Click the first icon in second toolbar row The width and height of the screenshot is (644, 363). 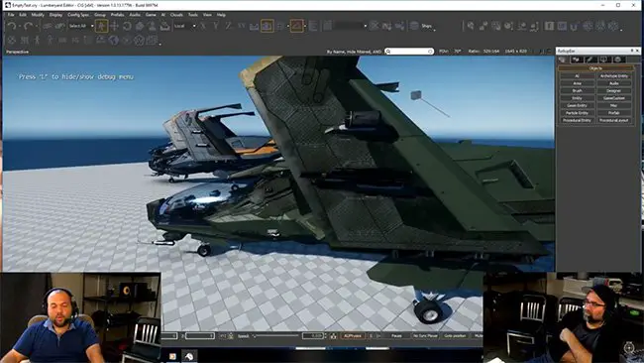12,41
